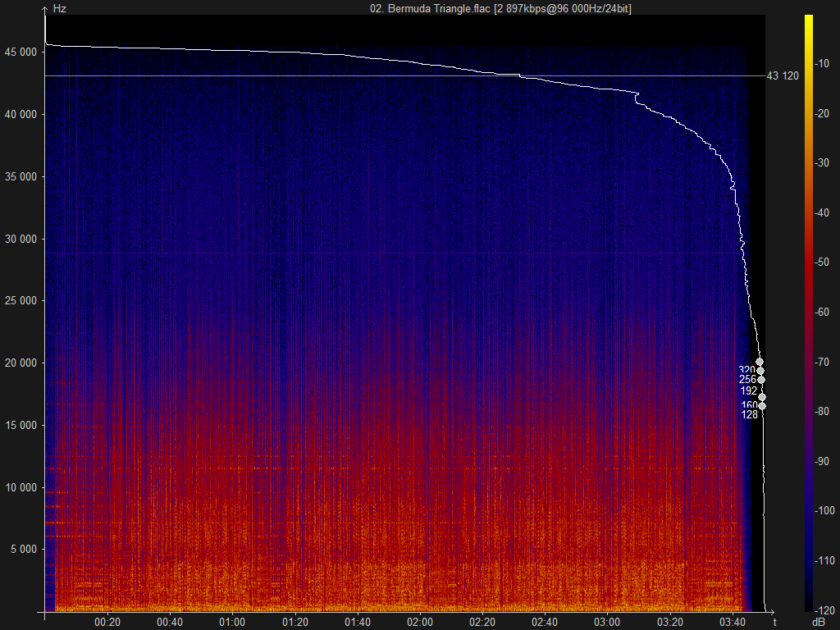Click the "03:20" time axis label
The width and height of the screenshot is (840, 630).
pos(670,623)
